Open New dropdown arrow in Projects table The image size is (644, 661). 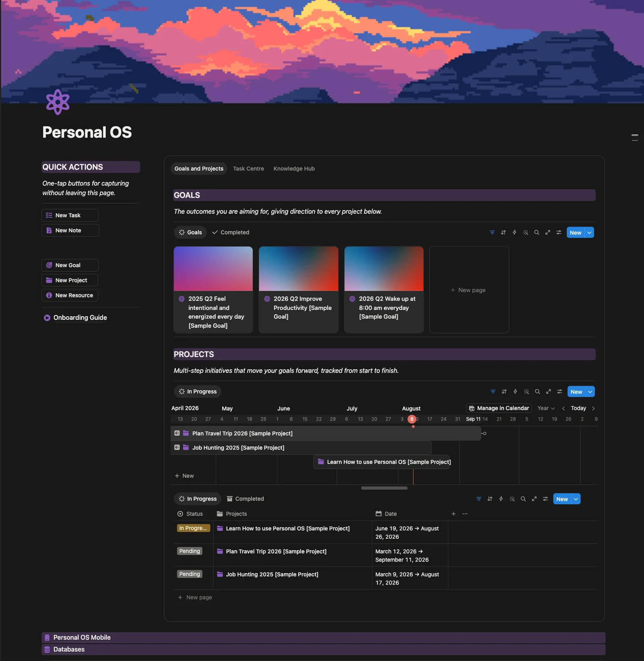pyautogui.click(x=576, y=499)
